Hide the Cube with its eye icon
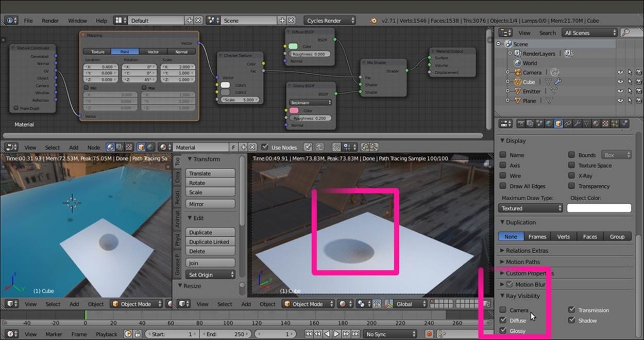 tap(620, 82)
